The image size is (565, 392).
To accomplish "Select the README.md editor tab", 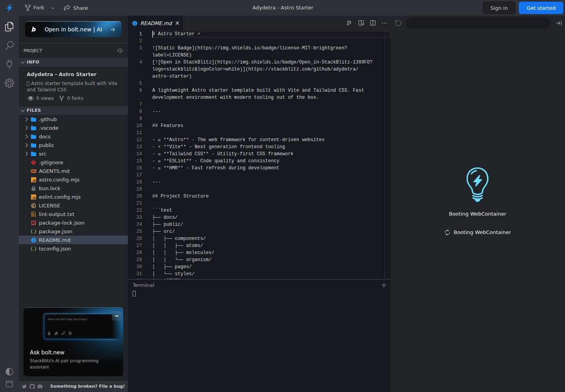I will click(156, 23).
